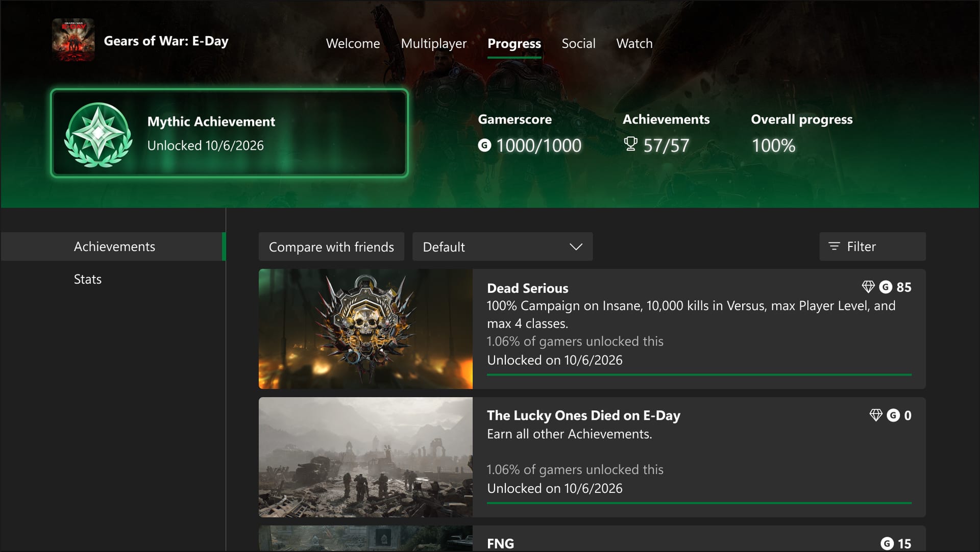Click the G gamerscore icon next to 85
Screen dimensions: 980x552
(886, 287)
